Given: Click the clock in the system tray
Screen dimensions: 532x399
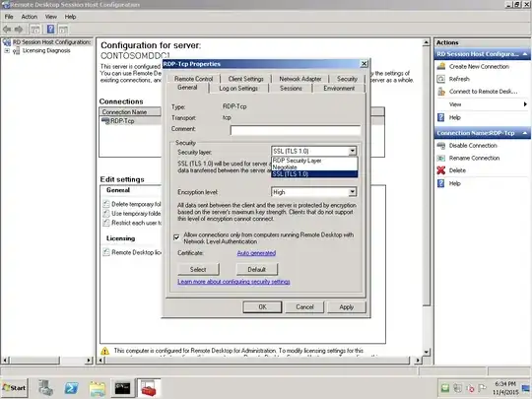Looking at the screenshot, I should pos(505,388).
